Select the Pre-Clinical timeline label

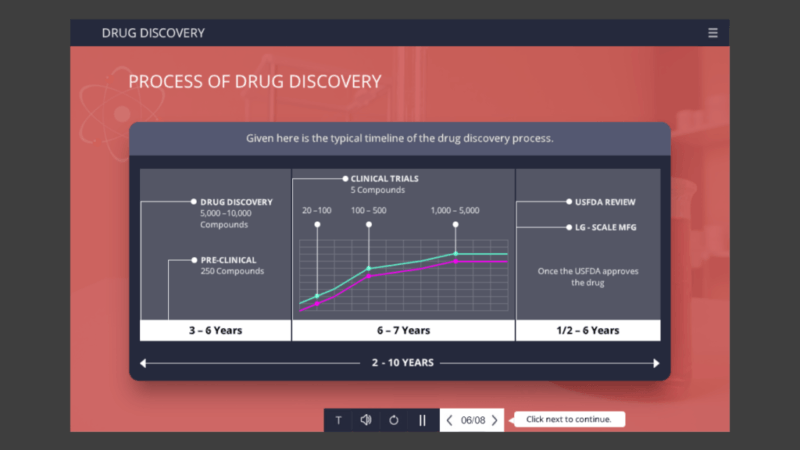[228, 260]
